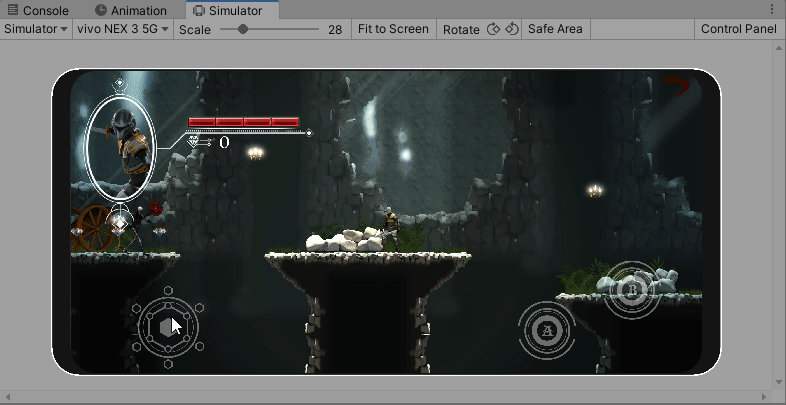The image size is (786, 405).
Task: Open the Animation tab
Action: 130,10
